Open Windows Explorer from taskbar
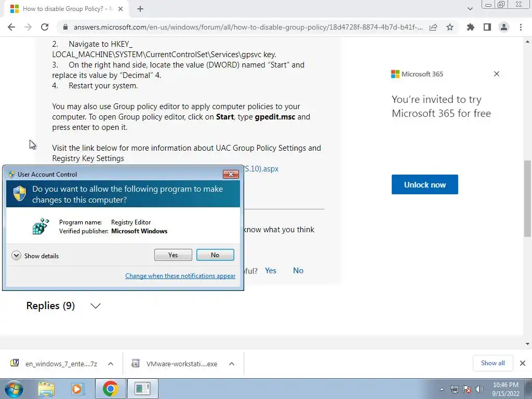The image size is (532, 399). [x=46, y=389]
